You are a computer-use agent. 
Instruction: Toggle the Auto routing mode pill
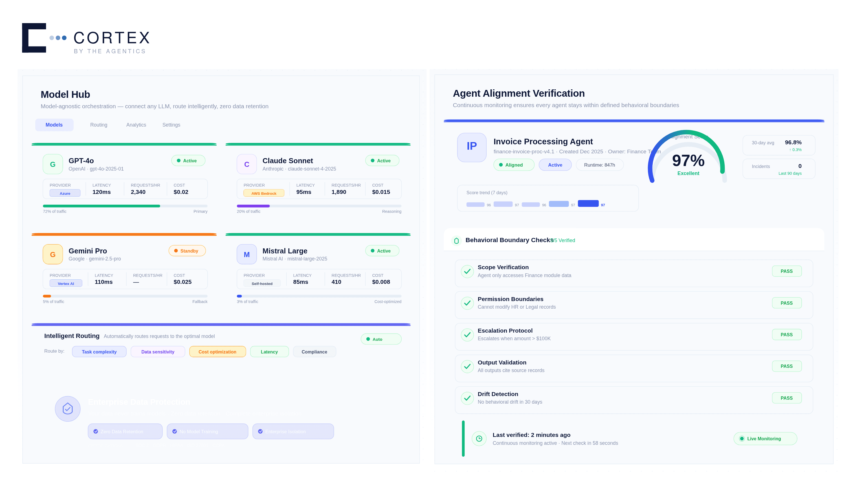(x=381, y=339)
